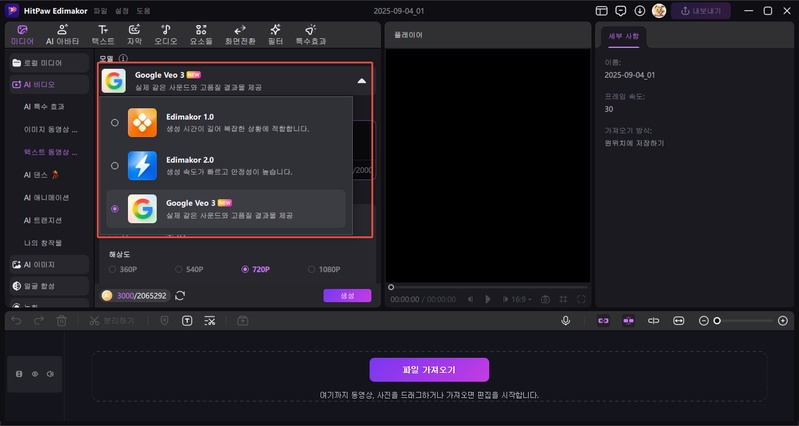Open the 요소들 elements tab
The width and height of the screenshot is (799, 426).
click(x=201, y=35)
